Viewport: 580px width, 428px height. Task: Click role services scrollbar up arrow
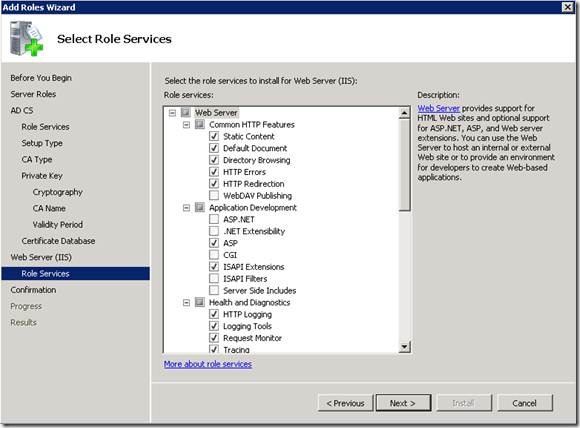pyautogui.click(x=405, y=113)
